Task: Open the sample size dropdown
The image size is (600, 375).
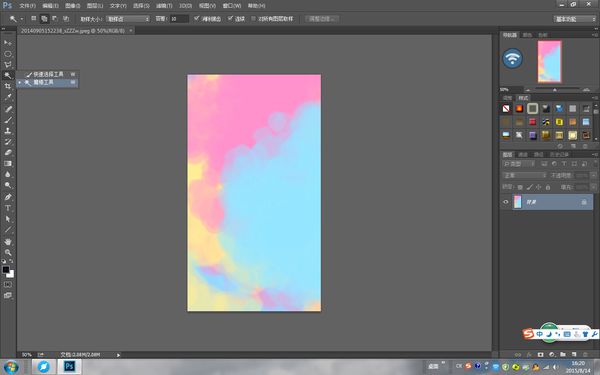Action: coord(128,19)
